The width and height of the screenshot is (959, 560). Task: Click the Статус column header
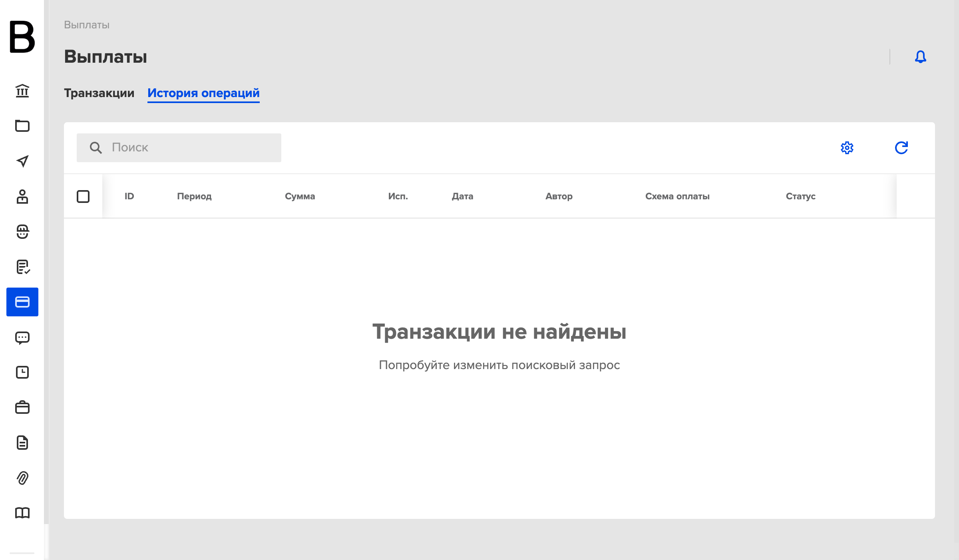coord(800,196)
